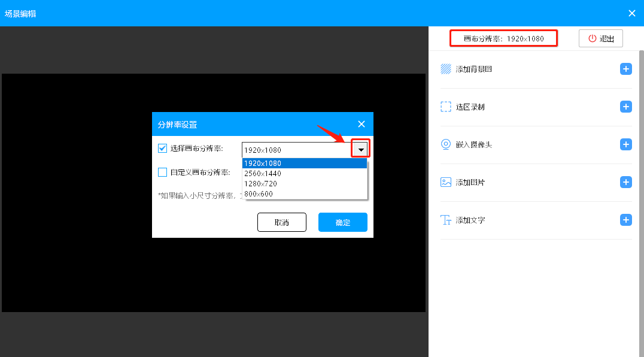Click the Tr text icon next to 添加文字
This screenshot has width=644, height=357.
[x=445, y=220]
